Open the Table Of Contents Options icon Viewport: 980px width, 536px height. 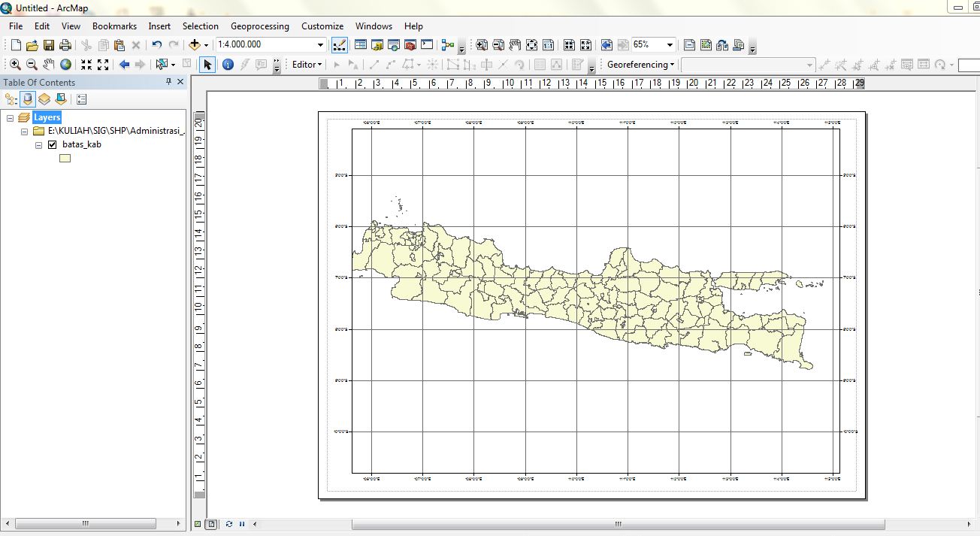coord(81,98)
